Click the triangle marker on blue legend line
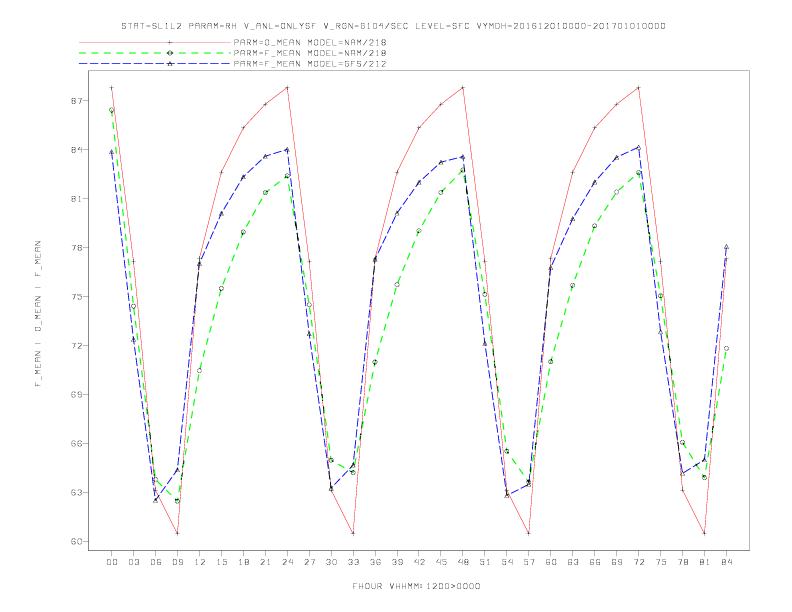Screen dimensions: 792x612 170,64
